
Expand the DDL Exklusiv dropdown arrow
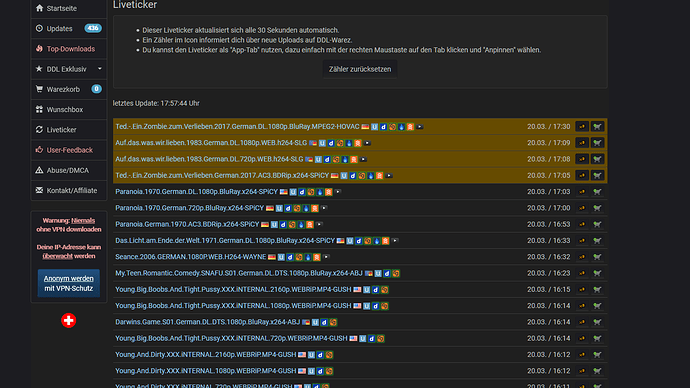(99, 69)
